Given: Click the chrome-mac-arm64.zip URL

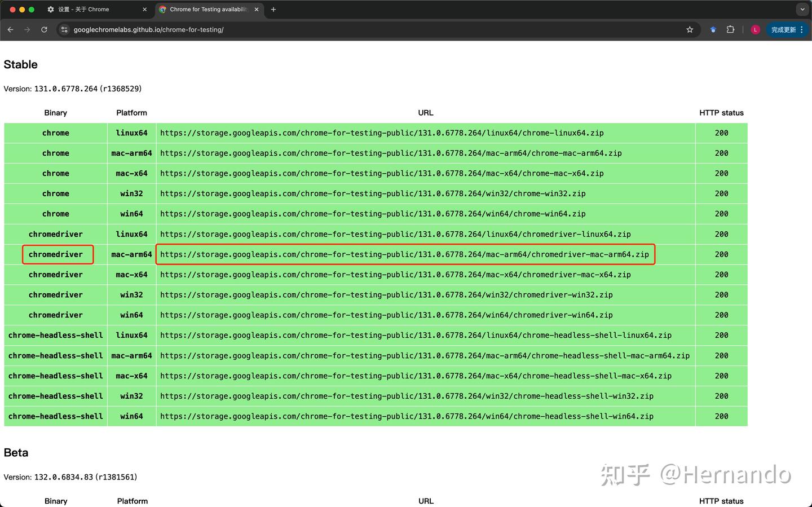Looking at the screenshot, I should coord(391,153).
